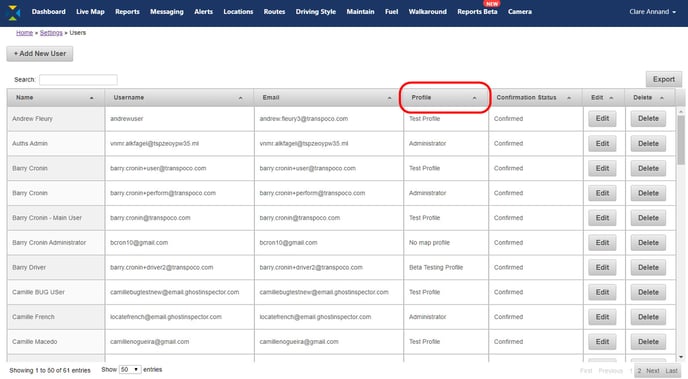Image resolution: width=688 pixels, height=379 pixels.
Task: Open Alerts section
Action: coord(204,12)
